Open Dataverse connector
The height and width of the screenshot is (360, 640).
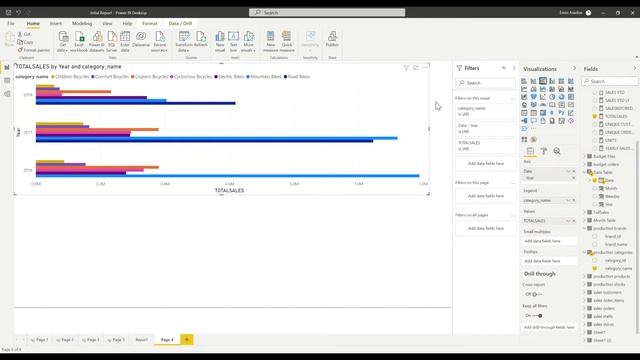pyautogui.click(x=141, y=39)
